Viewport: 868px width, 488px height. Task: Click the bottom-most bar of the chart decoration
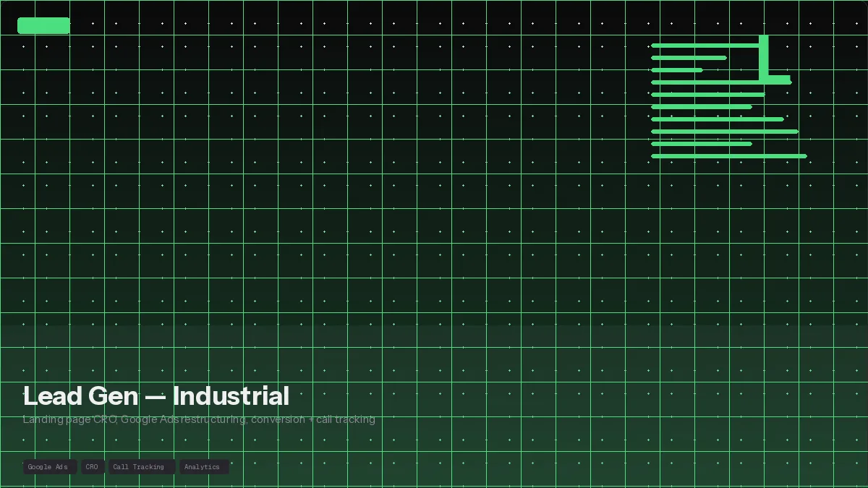pos(728,156)
